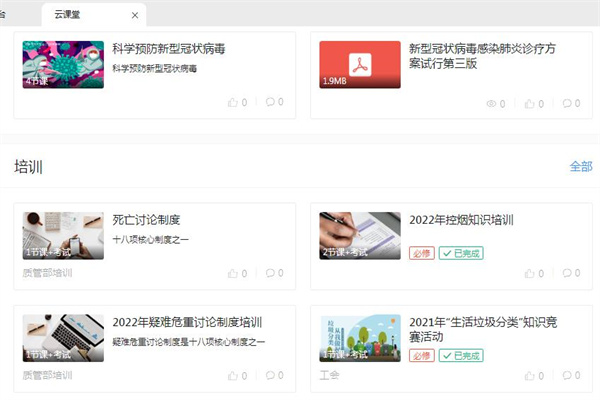Screen dimensions: 600x400
Task: Open 2022年疑难危重讨论制度培训 title link
Action: 187,322
